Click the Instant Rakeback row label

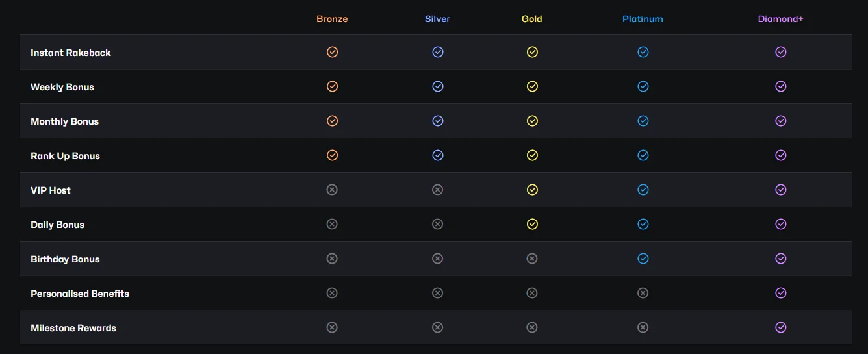pos(71,53)
